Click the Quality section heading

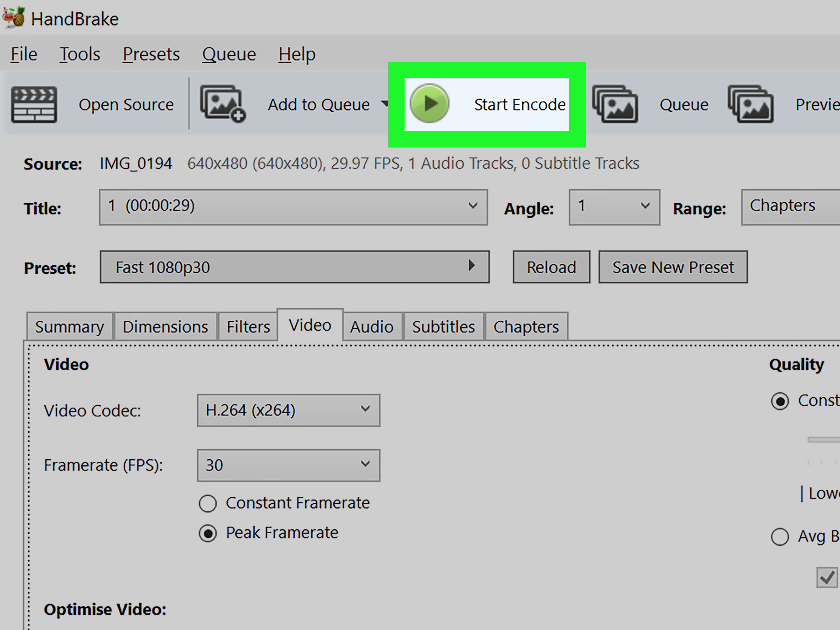coord(796,365)
